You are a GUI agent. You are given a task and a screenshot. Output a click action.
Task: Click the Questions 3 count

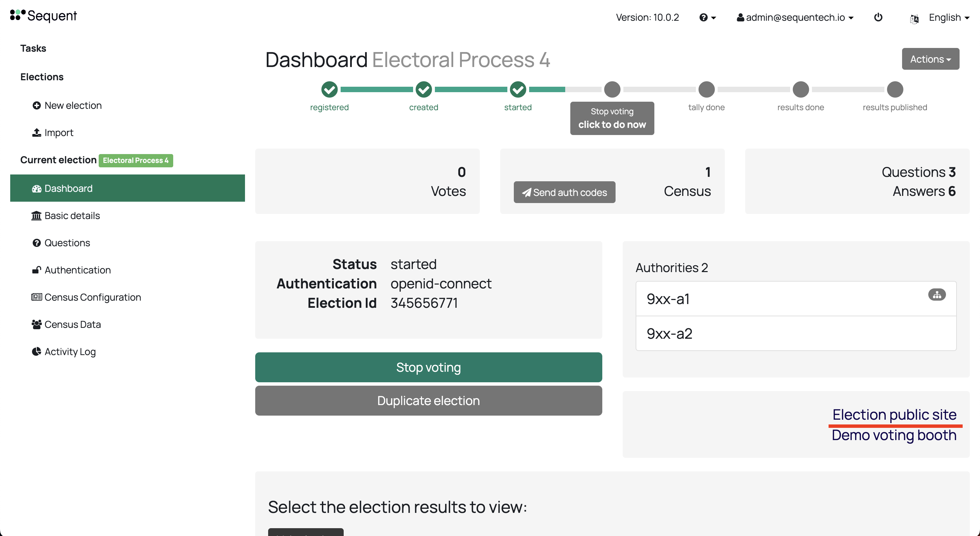(x=918, y=172)
